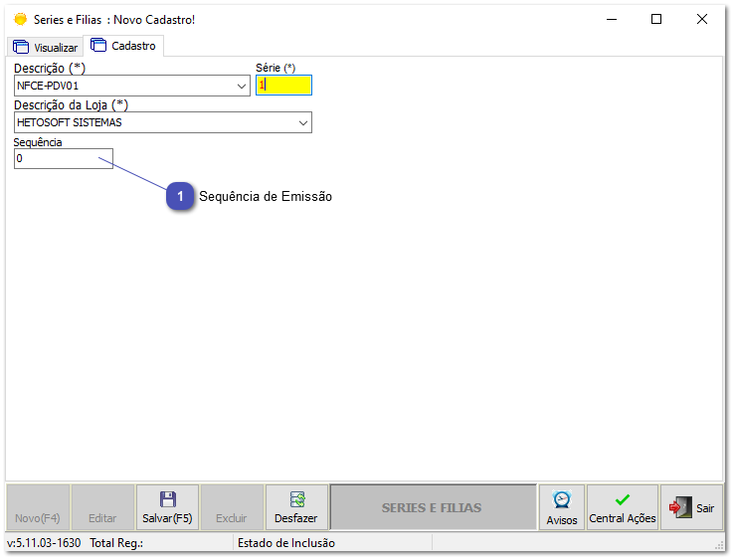The image size is (734, 560).
Task: Expand the Descrição da Loja dropdown arrow
Action: click(303, 123)
